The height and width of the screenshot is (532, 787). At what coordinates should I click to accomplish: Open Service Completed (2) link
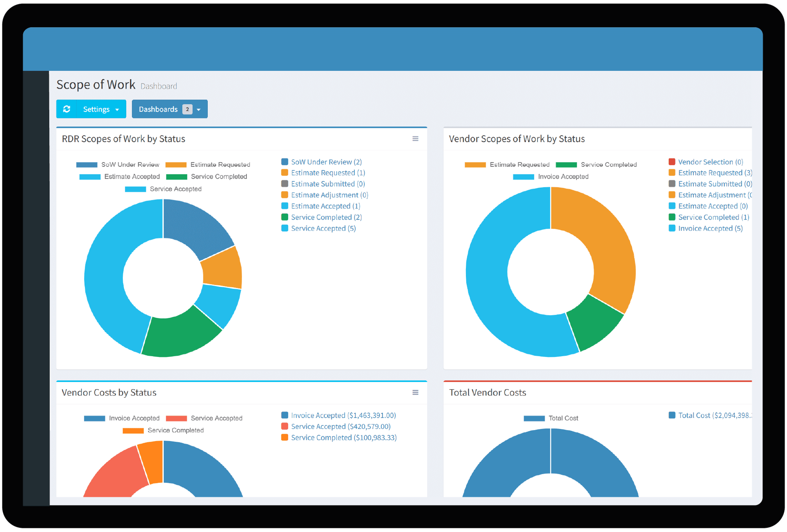click(x=326, y=217)
